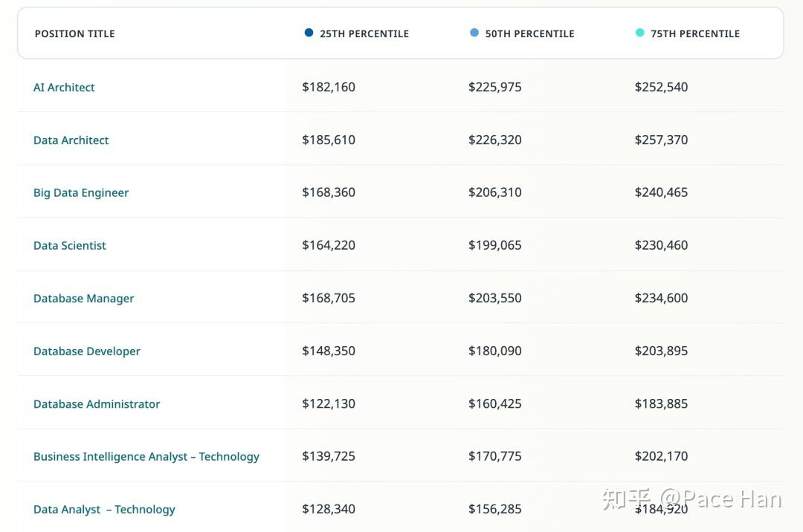Click the 25TH PERCENTILE header label

pos(364,33)
